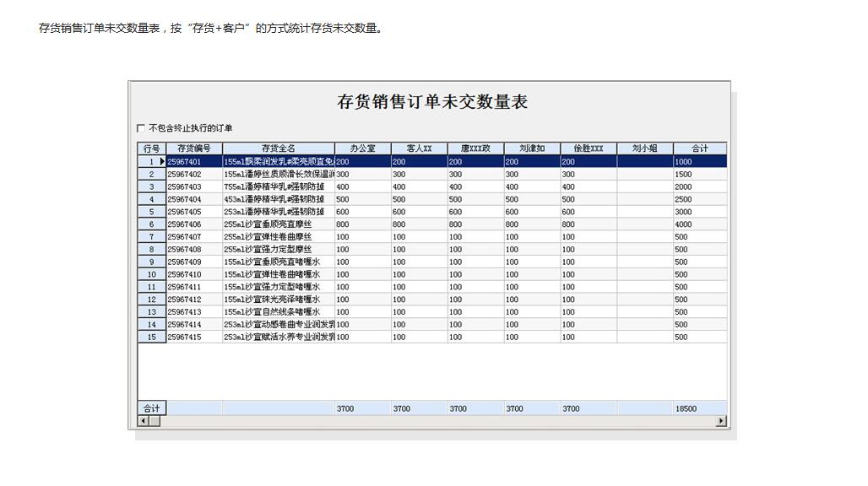Screen dimensions: 868x486
Task: Click inventory code cell 25967409
Action: pos(194,262)
